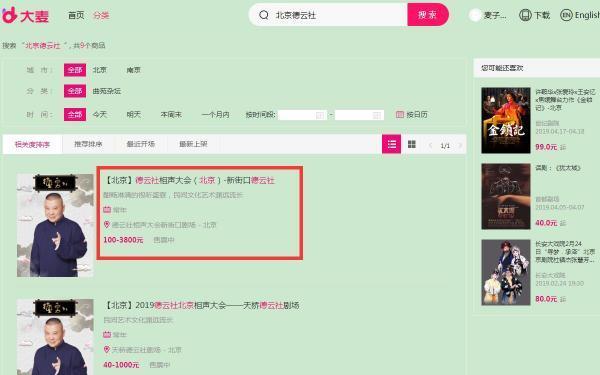Screen dimensions: 600x375
Task: Click the 1/1 page indicator
Action: (x=445, y=146)
